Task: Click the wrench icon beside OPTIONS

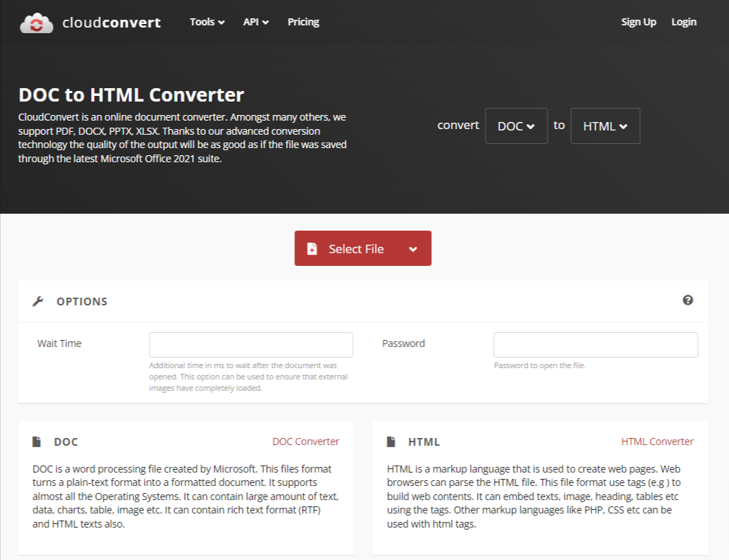Action: pos(38,302)
